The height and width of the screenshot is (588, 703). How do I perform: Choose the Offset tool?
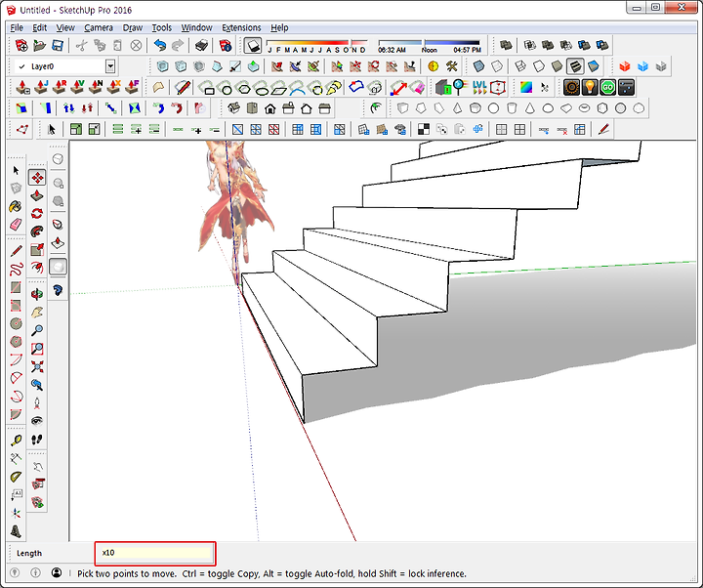click(x=37, y=268)
